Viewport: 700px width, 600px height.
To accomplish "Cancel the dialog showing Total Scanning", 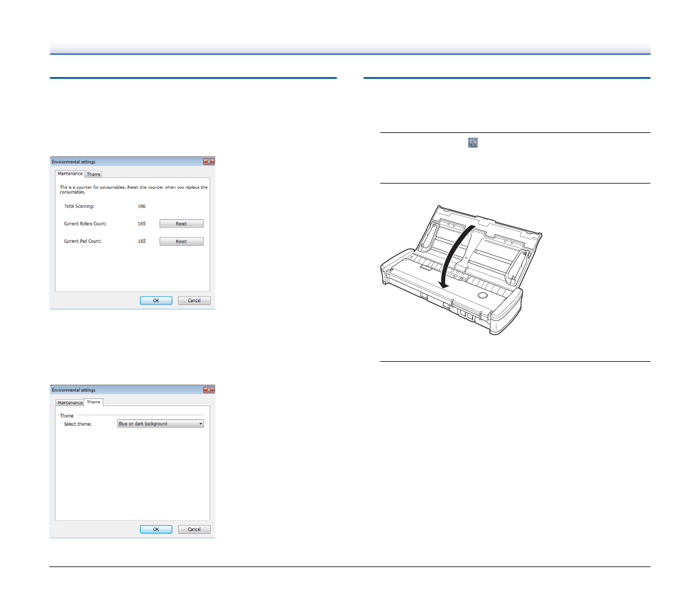I will click(x=194, y=301).
